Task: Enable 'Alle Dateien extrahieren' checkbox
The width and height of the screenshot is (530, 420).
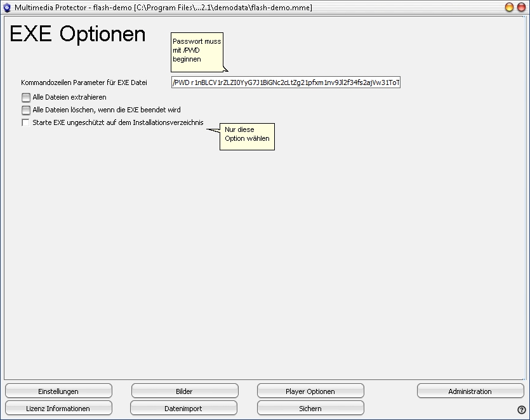Action: (x=26, y=98)
